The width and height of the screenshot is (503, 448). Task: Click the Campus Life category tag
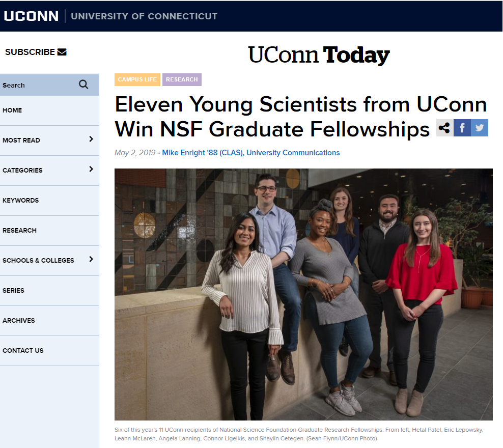point(137,79)
